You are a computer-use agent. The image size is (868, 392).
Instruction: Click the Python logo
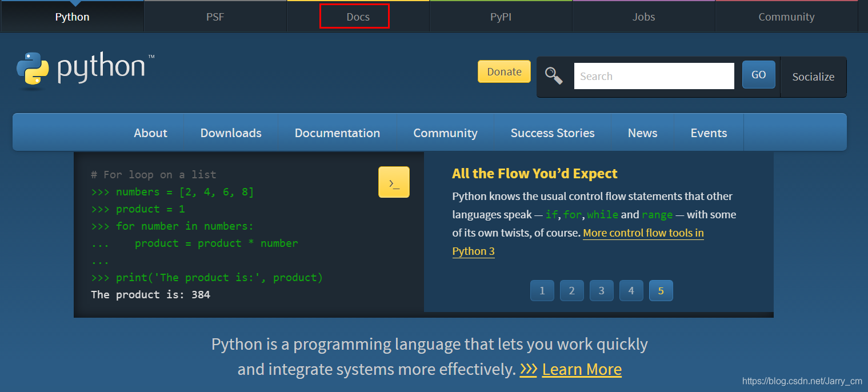(85, 70)
